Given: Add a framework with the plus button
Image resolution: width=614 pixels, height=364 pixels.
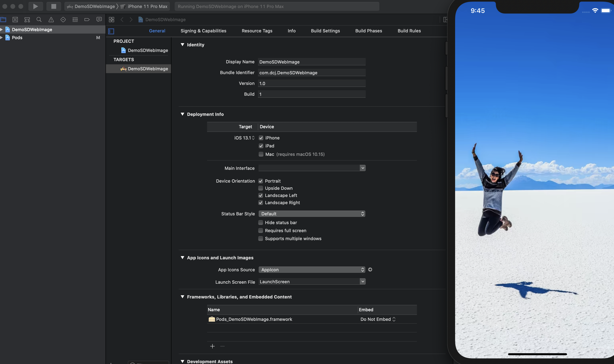Looking at the screenshot, I should (x=212, y=346).
